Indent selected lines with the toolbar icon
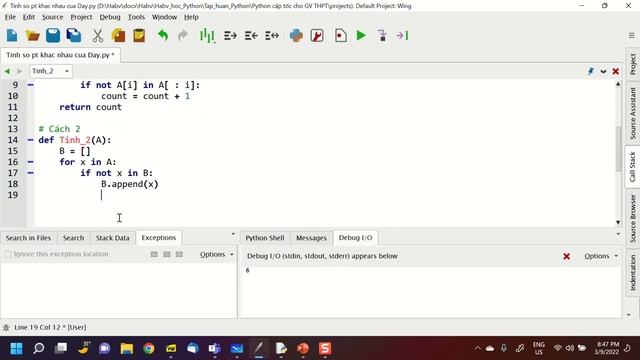 coord(230,36)
